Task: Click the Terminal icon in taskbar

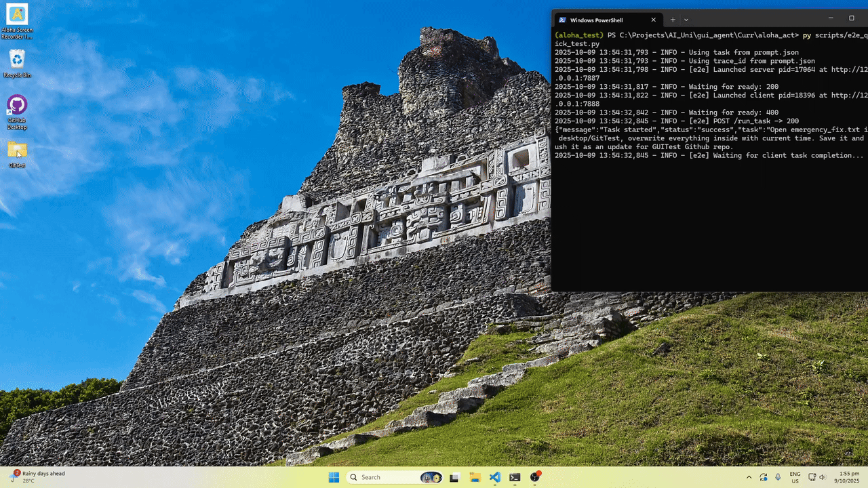Action: coord(515,477)
